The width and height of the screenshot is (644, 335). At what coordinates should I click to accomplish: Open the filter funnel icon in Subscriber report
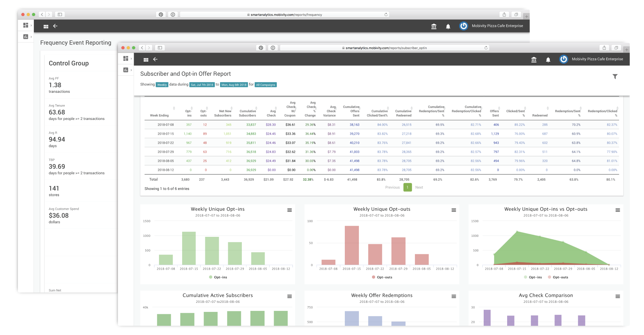(615, 77)
